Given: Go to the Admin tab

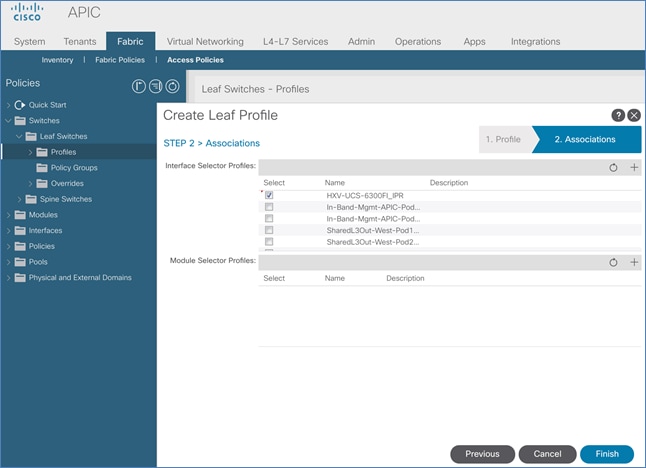Looking at the screenshot, I should 361,42.
